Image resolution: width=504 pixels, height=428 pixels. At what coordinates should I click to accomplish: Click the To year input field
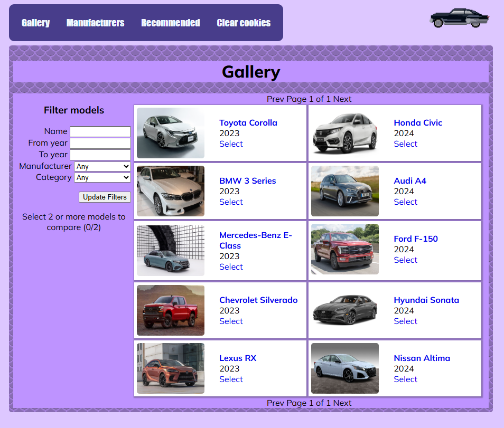point(100,155)
